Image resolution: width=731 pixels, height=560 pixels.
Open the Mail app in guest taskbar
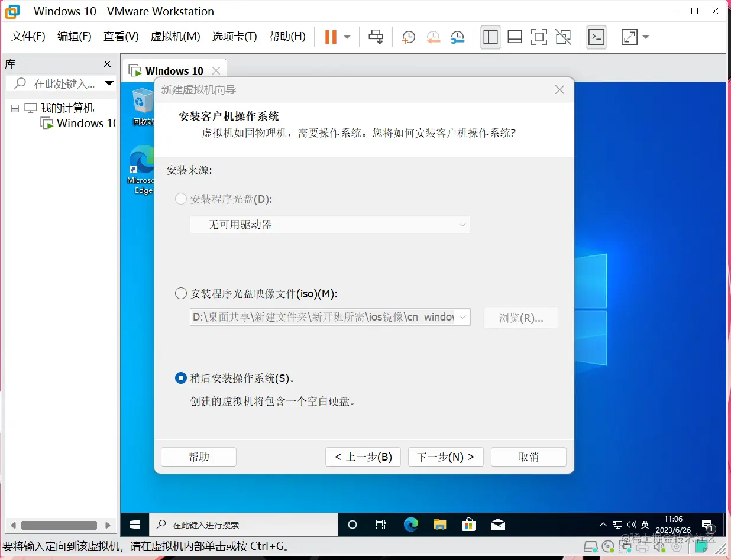(x=498, y=525)
